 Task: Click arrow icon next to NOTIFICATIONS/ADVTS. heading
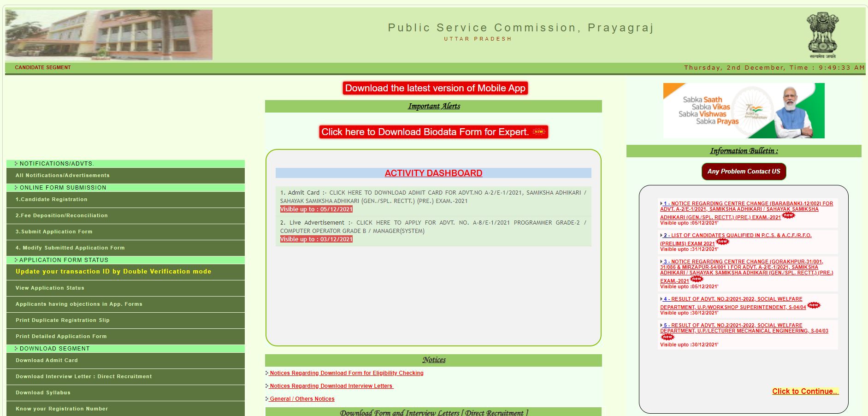pos(16,164)
